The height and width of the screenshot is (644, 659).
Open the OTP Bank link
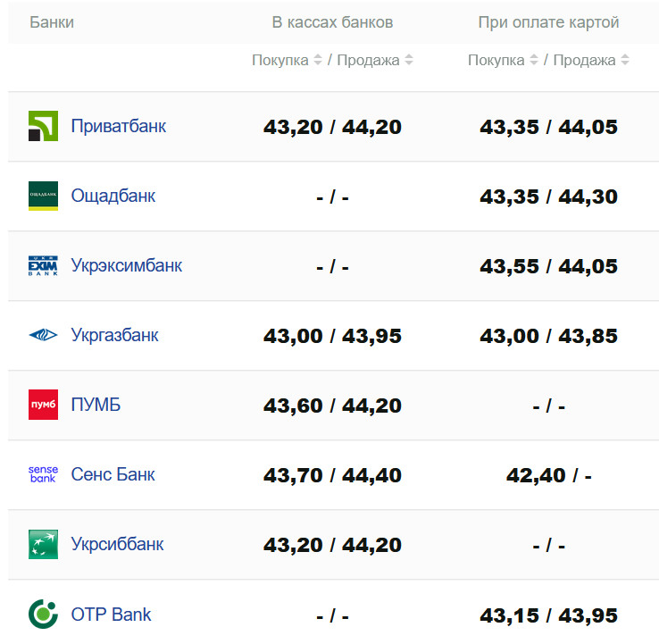(111, 615)
